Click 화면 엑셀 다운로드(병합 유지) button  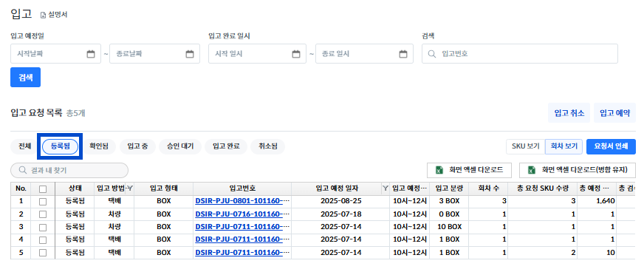578,170
